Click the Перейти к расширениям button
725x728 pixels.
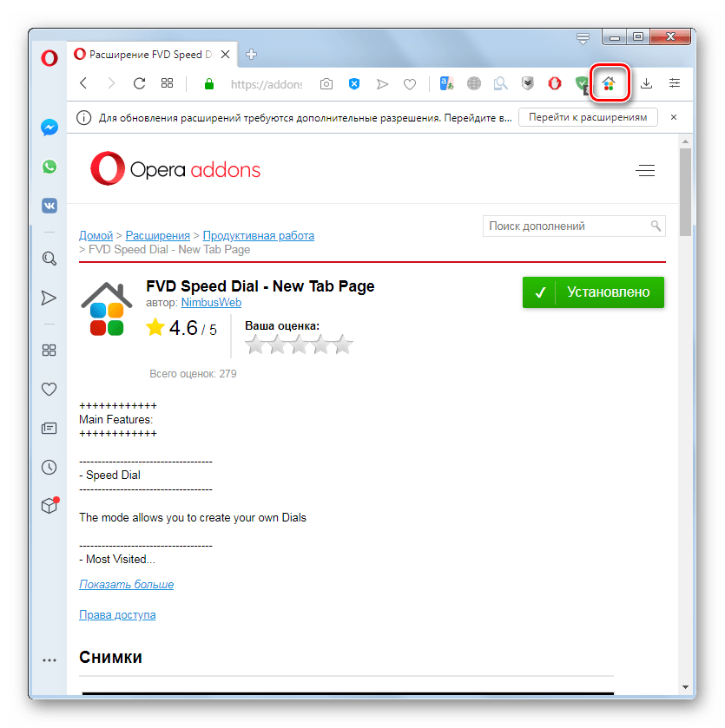coord(588,117)
